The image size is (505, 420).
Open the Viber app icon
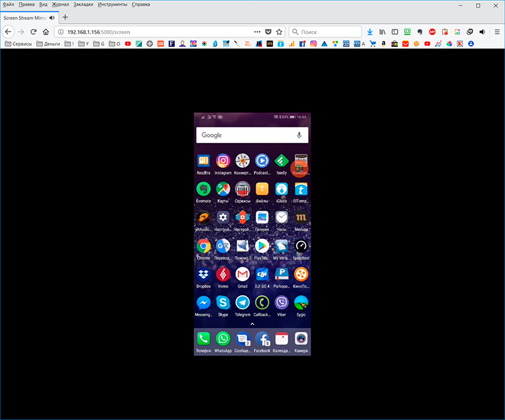pyautogui.click(x=282, y=303)
